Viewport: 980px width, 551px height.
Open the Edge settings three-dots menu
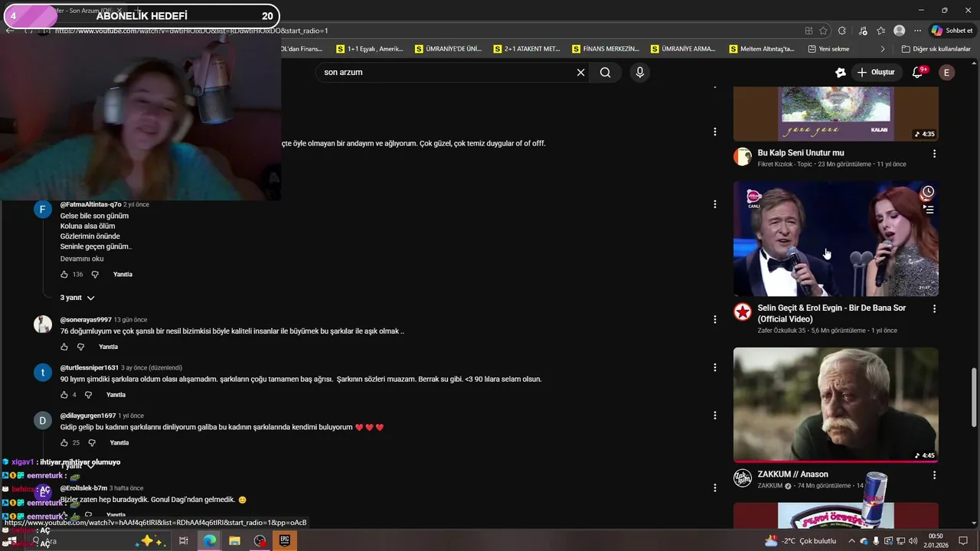point(917,31)
